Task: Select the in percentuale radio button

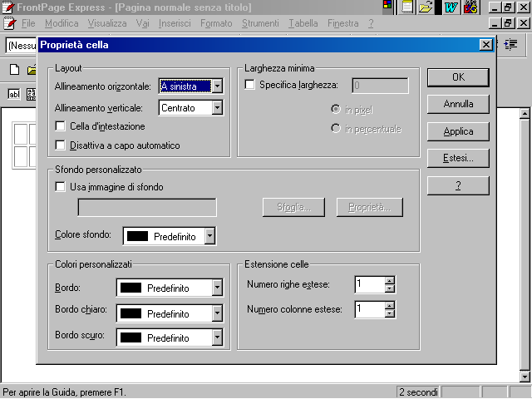Action: [336, 129]
